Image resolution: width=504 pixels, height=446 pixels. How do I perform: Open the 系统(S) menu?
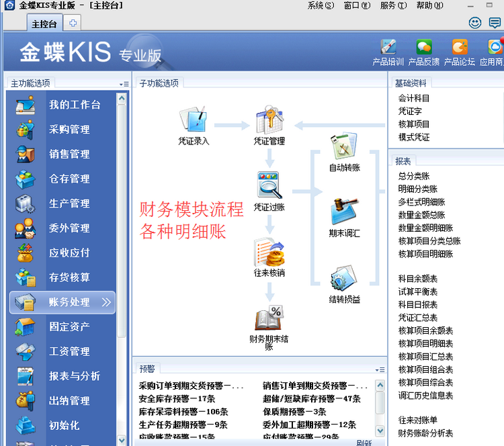(320, 5)
